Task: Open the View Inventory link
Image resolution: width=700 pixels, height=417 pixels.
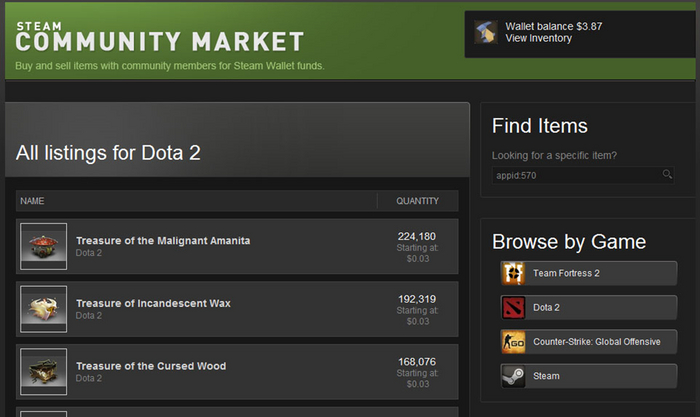Action: 539,39
